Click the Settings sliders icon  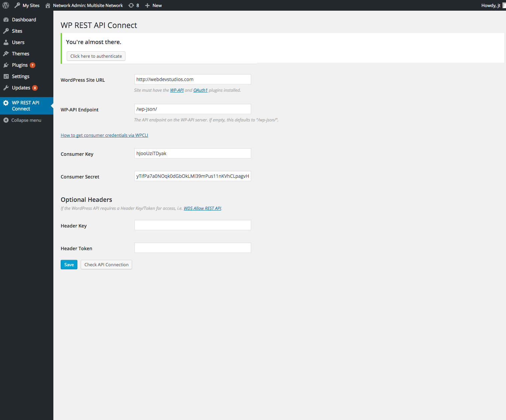pyautogui.click(x=6, y=76)
